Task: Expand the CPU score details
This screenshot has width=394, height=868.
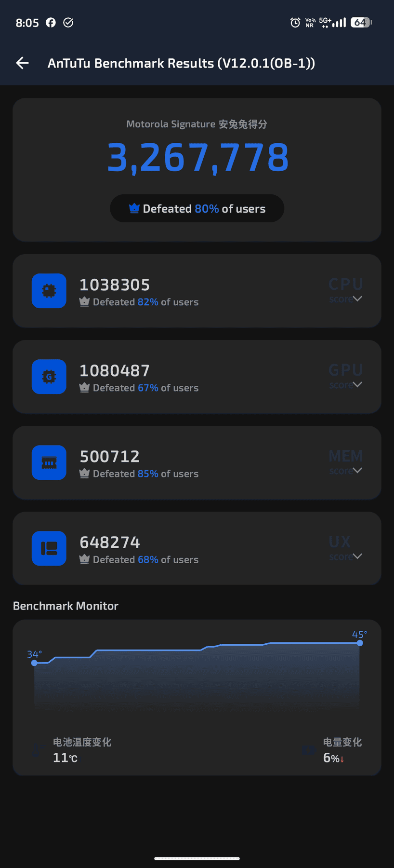Action: point(357,299)
